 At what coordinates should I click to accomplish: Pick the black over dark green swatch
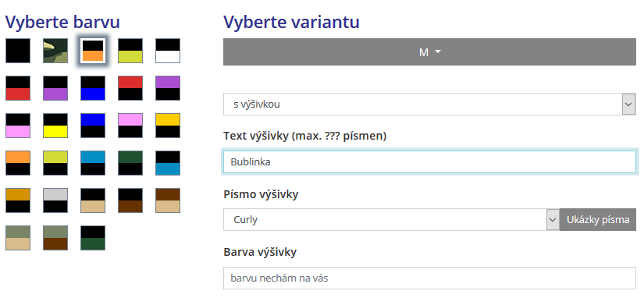pyautogui.click(x=93, y=238)
